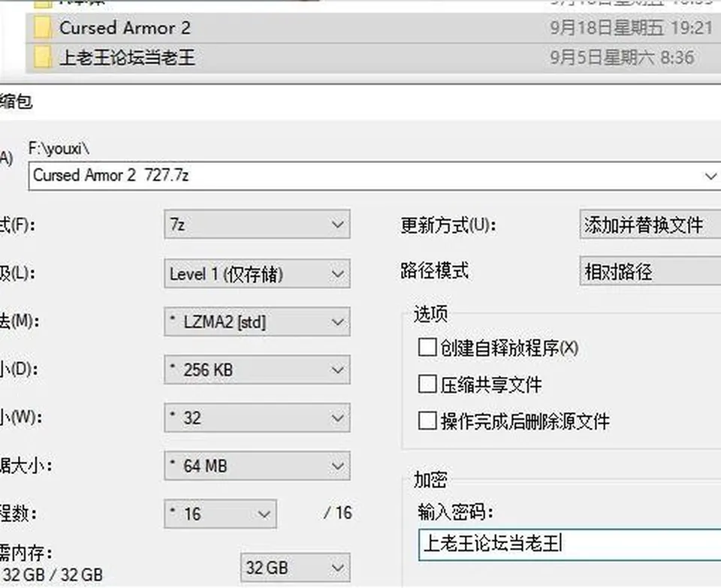Open the 路径模式 dropdown showing 相对路径
Screen dimensions: 721x588
tap(650, 271)
